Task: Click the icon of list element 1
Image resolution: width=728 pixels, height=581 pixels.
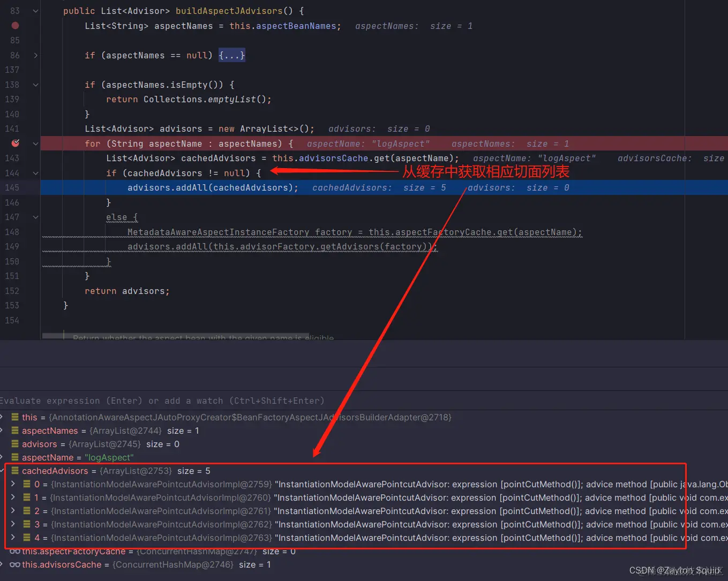Action: tap(27, 497)
